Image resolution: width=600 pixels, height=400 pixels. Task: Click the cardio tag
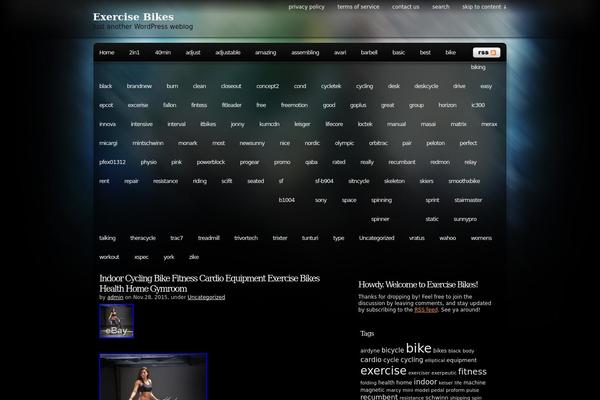point(371,360)
